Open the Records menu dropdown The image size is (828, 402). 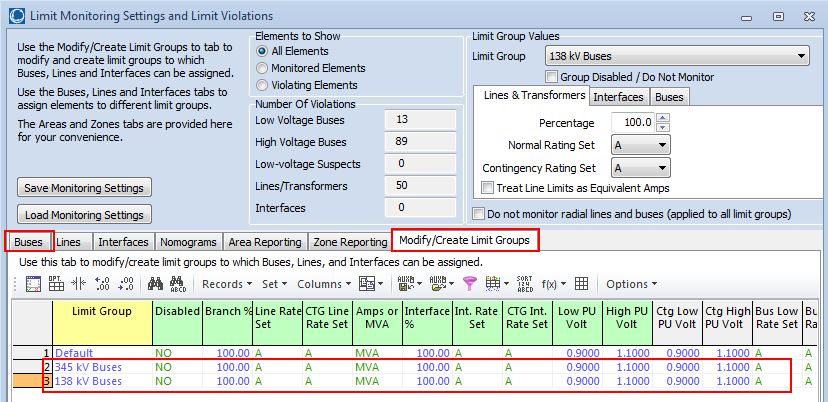(x=227, y=284)
